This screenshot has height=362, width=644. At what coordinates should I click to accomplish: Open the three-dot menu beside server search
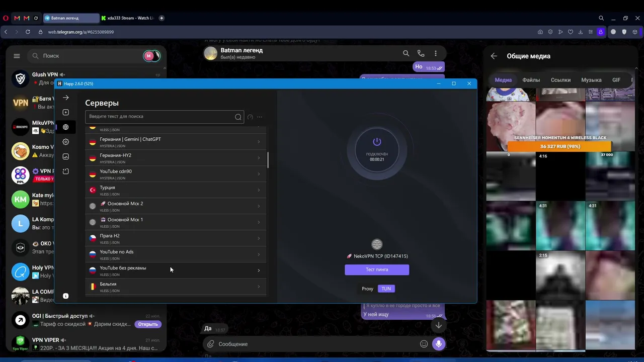tap(260, 117)
